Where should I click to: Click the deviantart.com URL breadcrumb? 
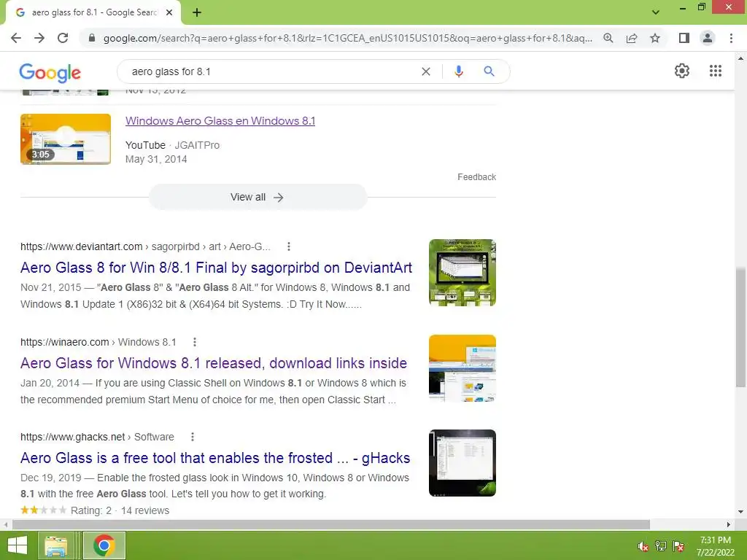tap(145, 246)
